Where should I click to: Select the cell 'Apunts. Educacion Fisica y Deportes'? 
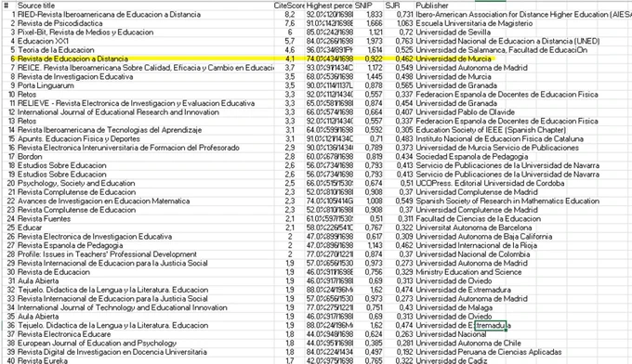pos(79,138)
